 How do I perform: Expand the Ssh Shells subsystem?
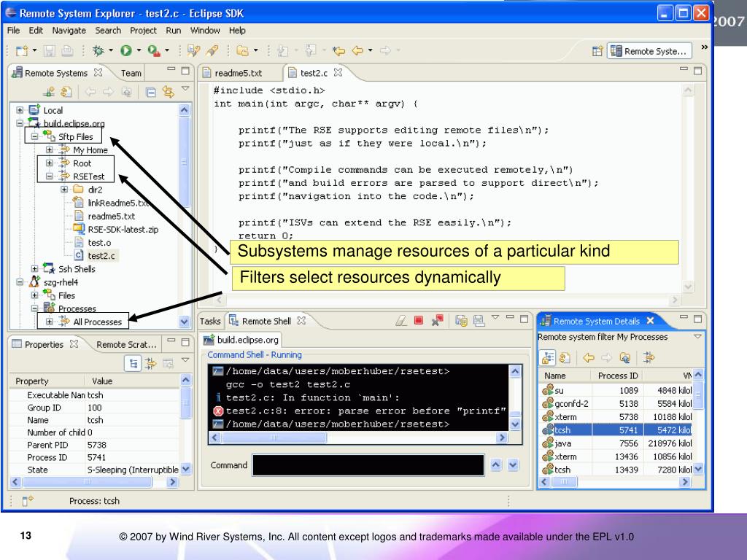[x=34, y=269]
